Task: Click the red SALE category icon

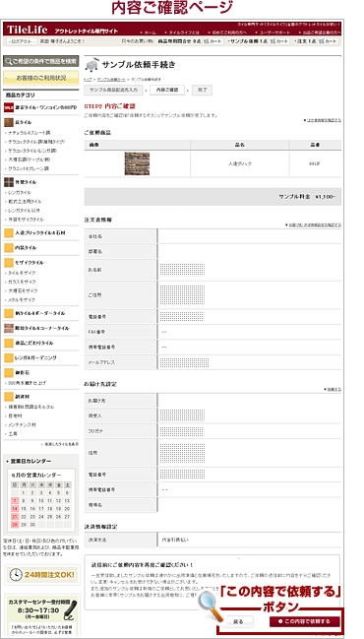Action: (9, 107)
